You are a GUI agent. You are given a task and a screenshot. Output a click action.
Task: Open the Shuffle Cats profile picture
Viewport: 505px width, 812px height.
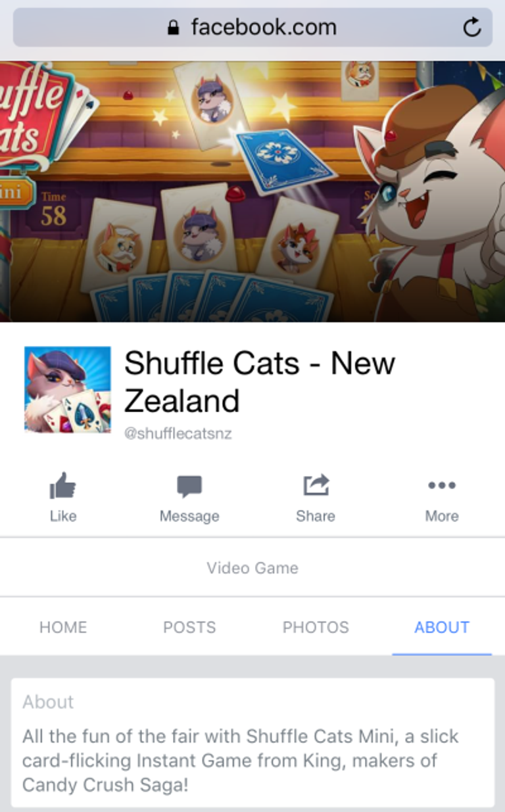[x=68, y=389]
